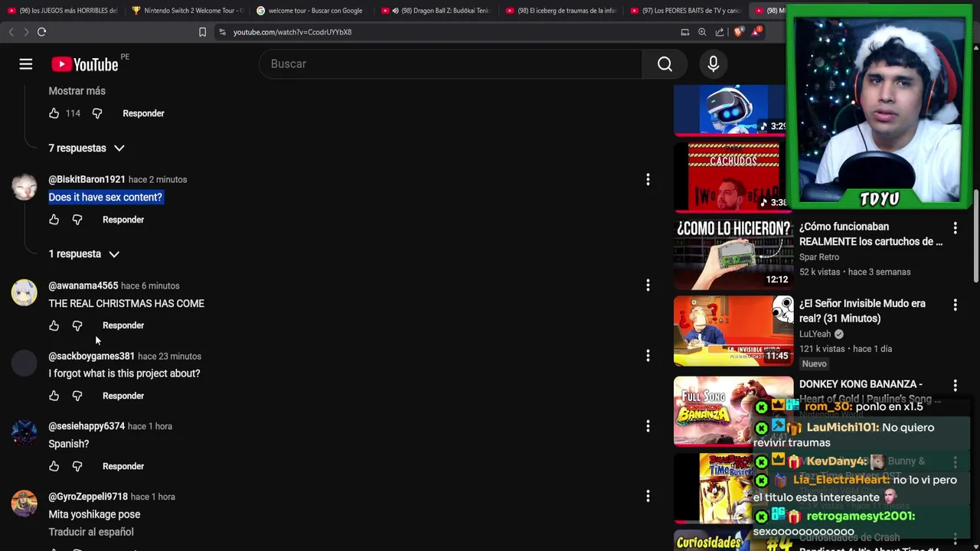
Task: Like sesiehappy6374's Spanish comment
Action: pyautogui.click(x=54, y=466)
